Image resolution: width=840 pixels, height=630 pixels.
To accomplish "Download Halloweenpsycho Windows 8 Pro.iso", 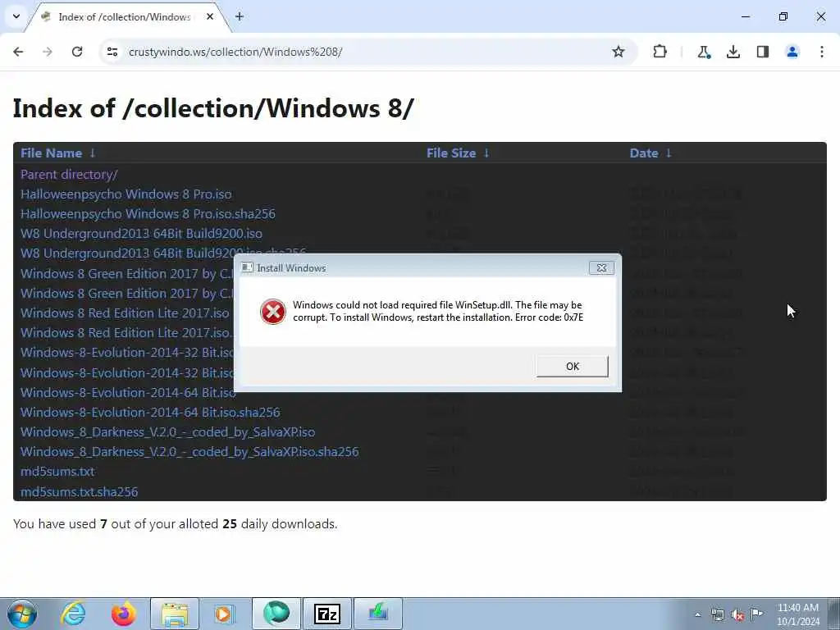I will (x=126, y=194).
